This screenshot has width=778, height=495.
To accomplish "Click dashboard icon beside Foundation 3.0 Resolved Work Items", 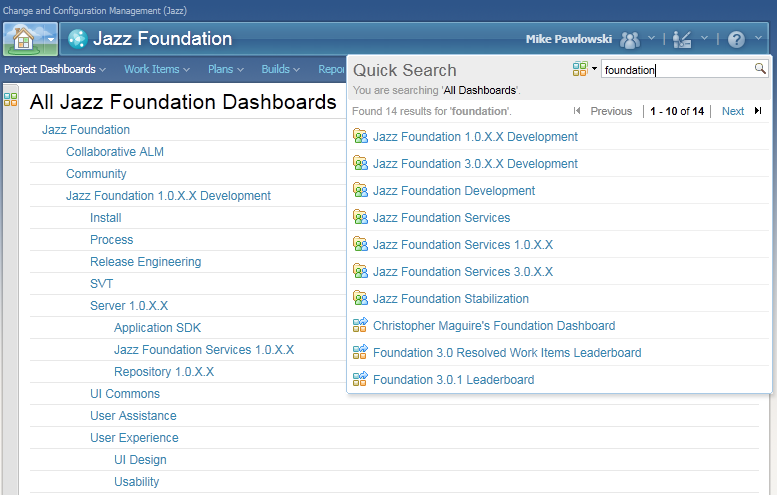I will point(360,352).
